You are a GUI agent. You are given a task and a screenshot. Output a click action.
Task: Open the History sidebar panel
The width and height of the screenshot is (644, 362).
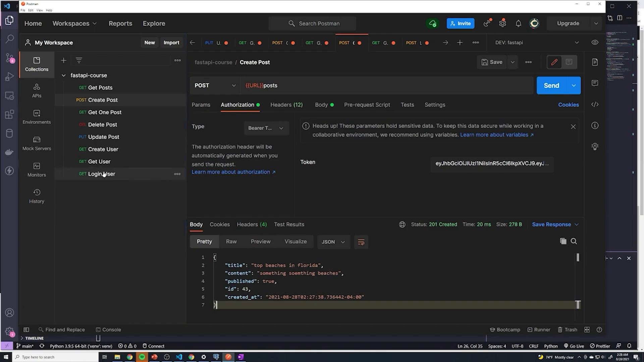[x=37, y=196]
